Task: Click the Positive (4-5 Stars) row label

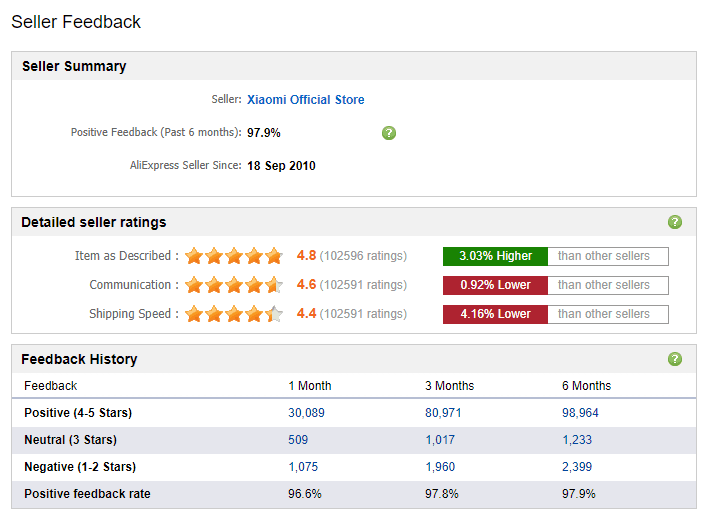Action: (78, 413)
